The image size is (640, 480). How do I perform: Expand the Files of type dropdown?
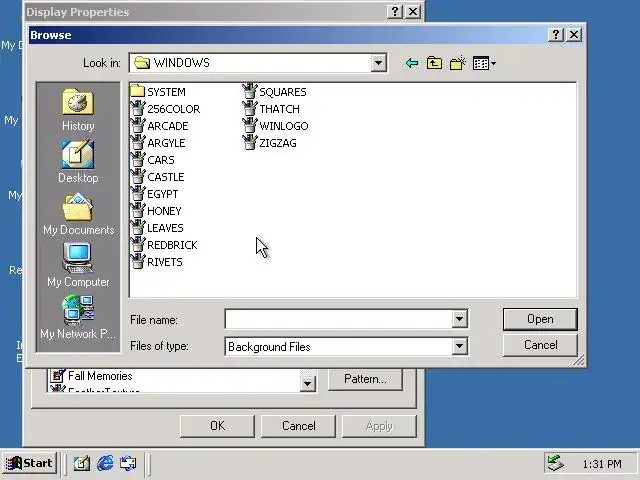[459, 347]
